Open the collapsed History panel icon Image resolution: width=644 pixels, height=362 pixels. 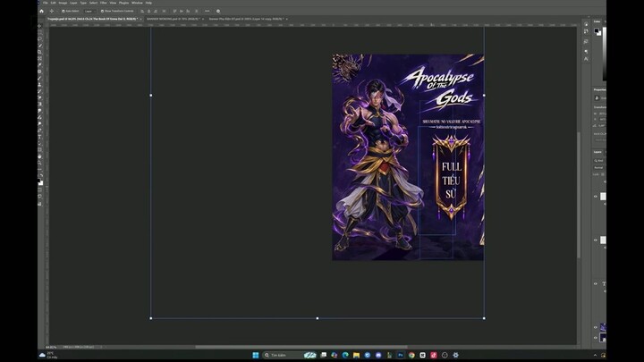pos(586,31)
